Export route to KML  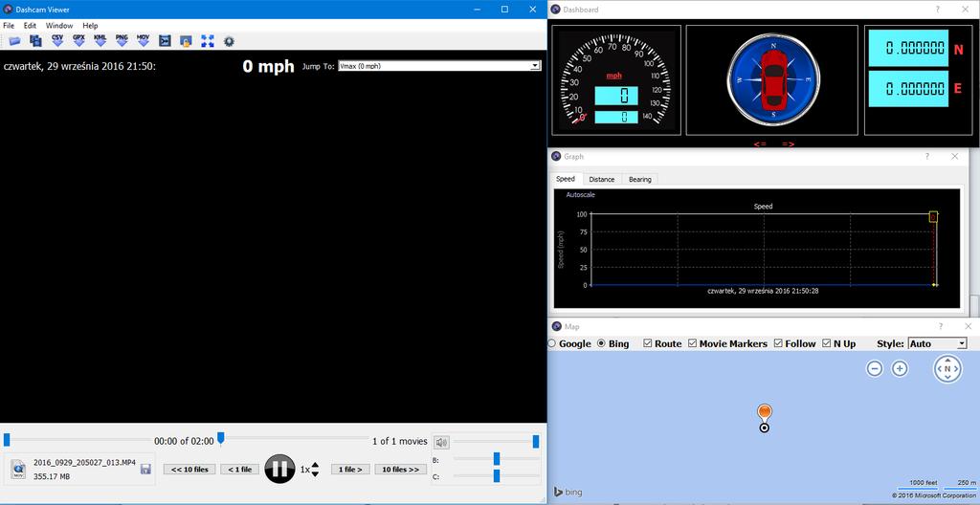click(100, 40)
